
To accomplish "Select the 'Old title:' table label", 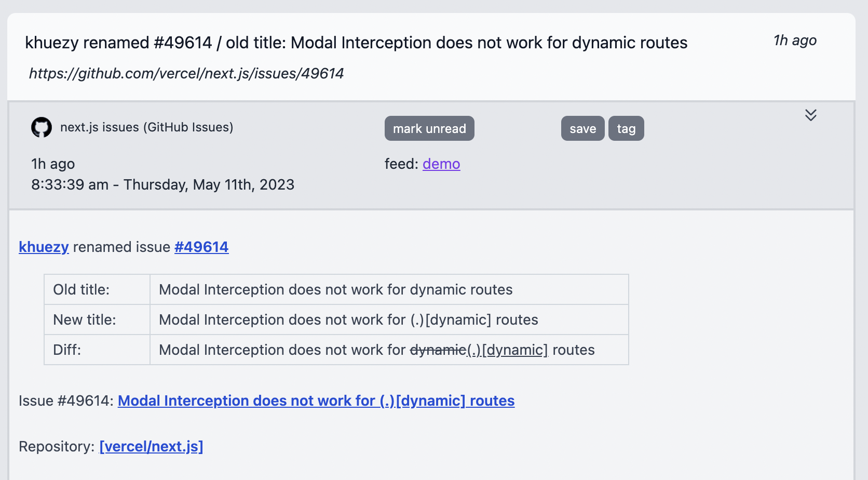I will pyautogui.click(x=82, y=289).
